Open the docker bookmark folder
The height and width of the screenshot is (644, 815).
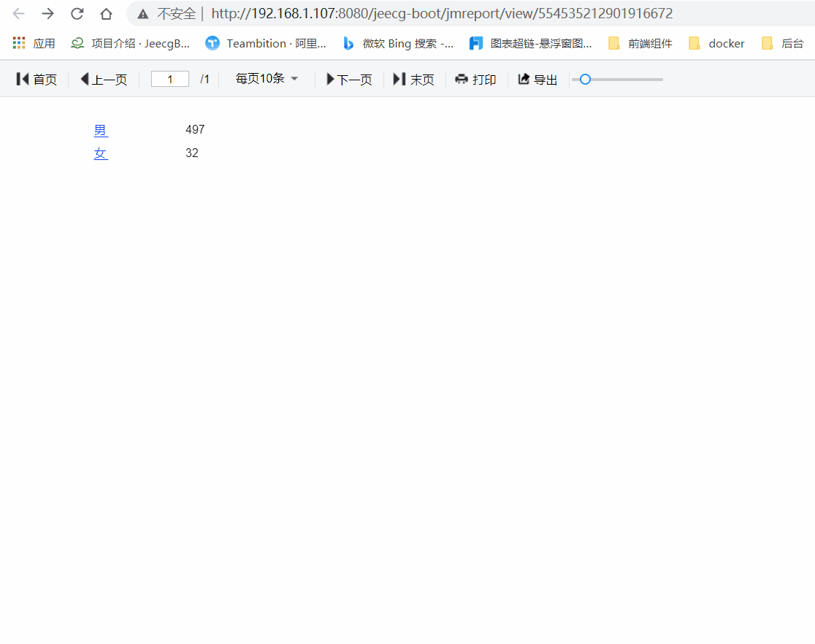click(716, 43)
